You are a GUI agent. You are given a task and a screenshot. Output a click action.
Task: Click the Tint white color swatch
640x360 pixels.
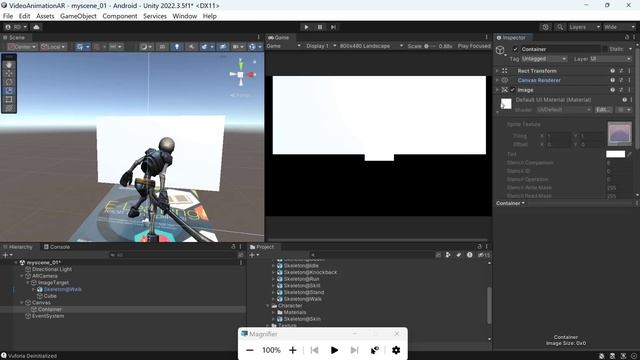pos(616,154)
